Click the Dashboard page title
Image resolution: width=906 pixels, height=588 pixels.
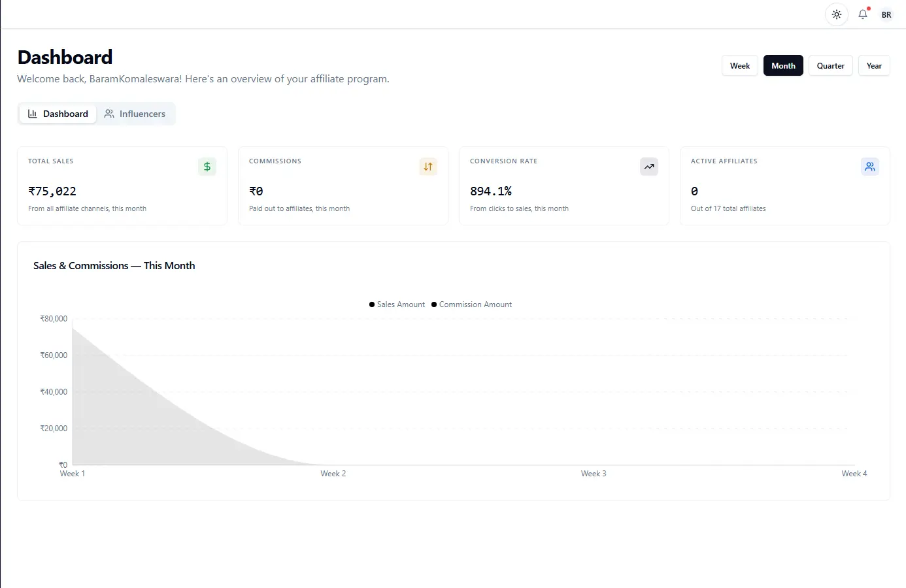[65, 57]
